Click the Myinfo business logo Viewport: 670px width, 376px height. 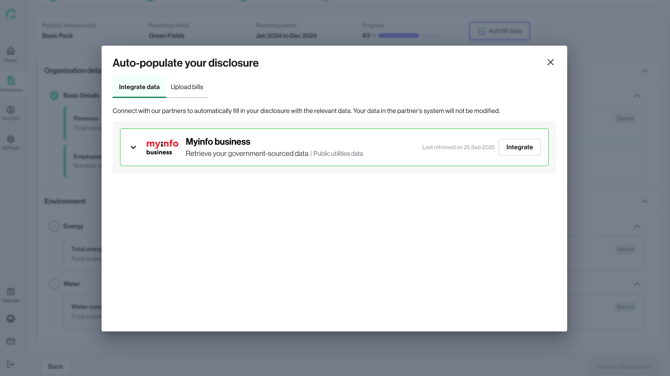tap(162, 147)
